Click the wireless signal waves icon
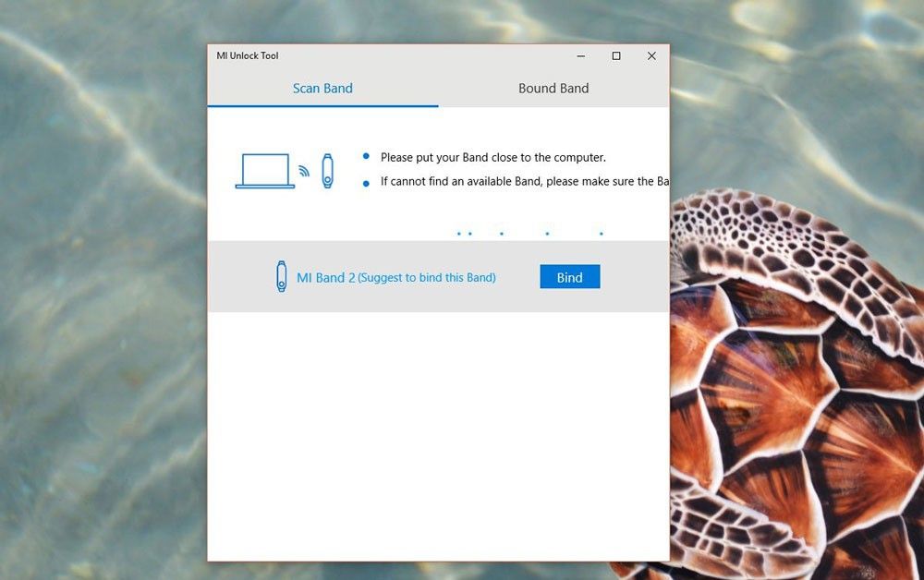Viewport: 924px width, 580px height. [x=304, y=171]
